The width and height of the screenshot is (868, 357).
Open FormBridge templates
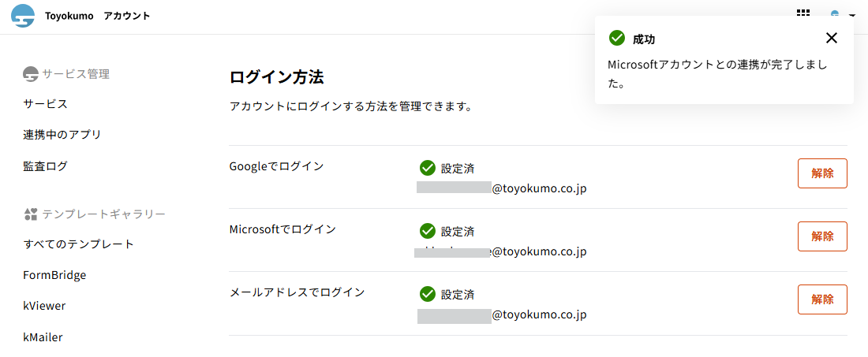click(55, 275)
